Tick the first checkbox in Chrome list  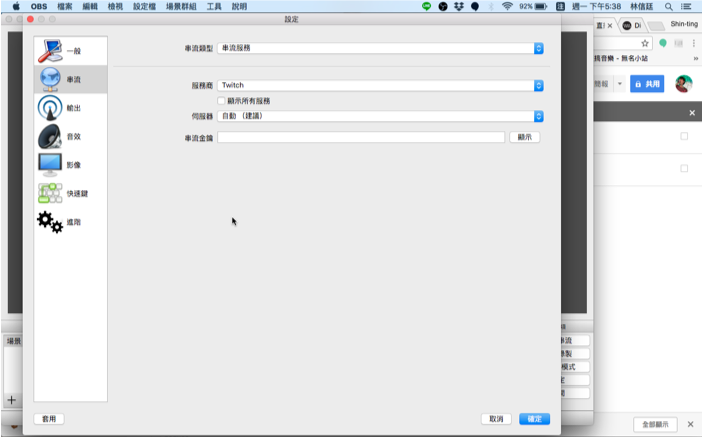point(684,136)
